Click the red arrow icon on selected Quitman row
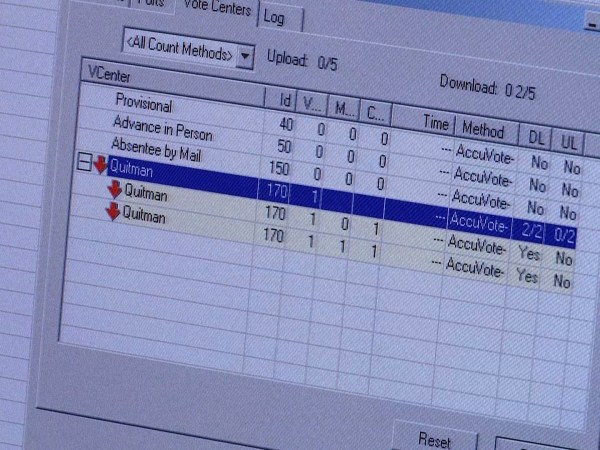Image resolution: width=600 pixels, height=450 pixels. pos(100,166)
